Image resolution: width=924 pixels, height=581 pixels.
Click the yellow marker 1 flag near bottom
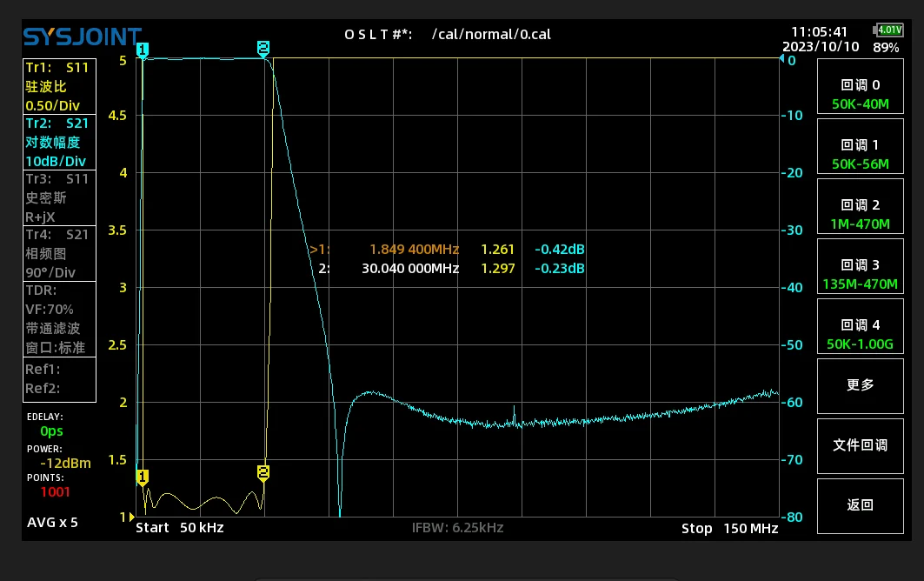(142, 477)
